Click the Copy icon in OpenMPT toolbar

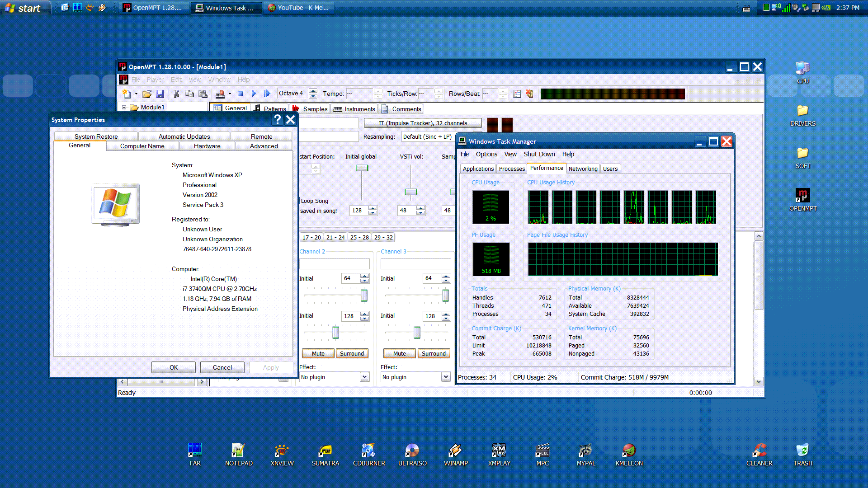coord(190,94)
